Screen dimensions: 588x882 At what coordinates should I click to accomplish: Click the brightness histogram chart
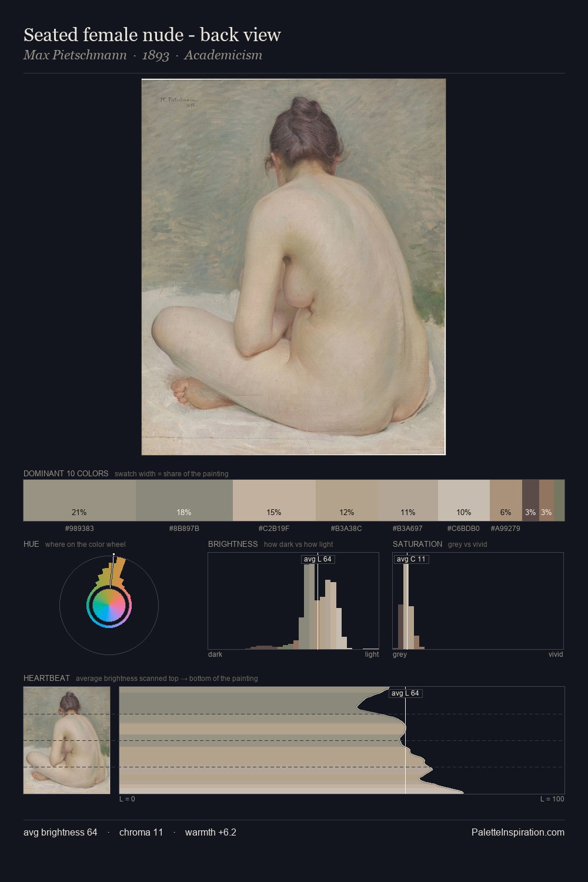coord(293,601)
